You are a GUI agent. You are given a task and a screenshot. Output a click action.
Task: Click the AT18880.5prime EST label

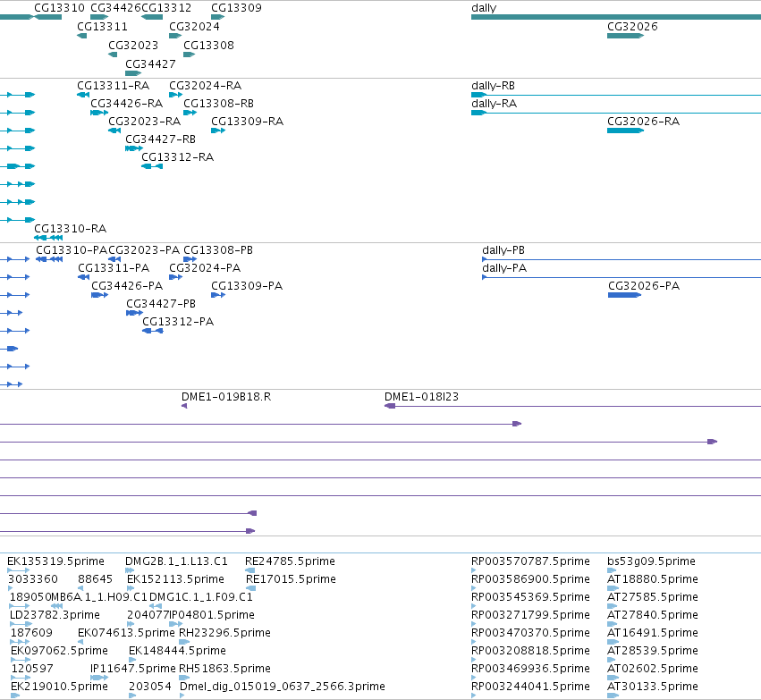tap(653, 579)
